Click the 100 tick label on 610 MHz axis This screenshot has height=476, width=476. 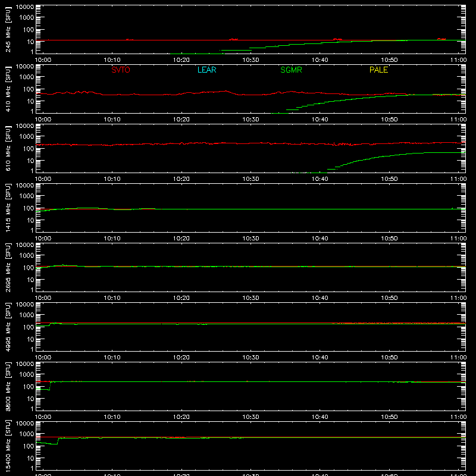click(29, 148)
